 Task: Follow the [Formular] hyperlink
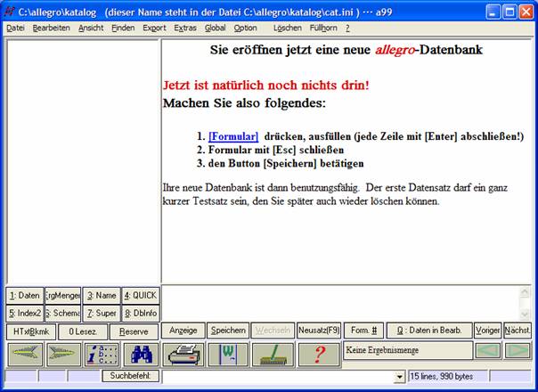coord(233,136)
